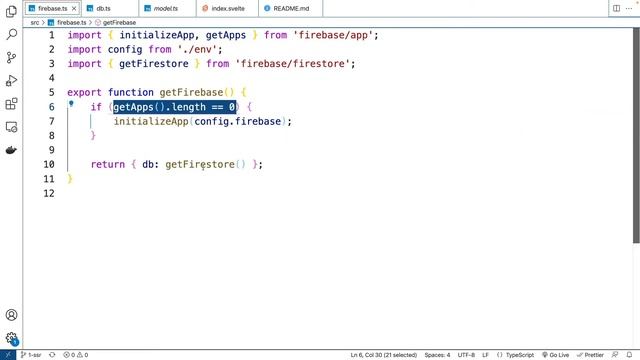Click the 'firebase/firestore' import string
Image resolution: width=640 pixels, height=360 pixels.
293,64
